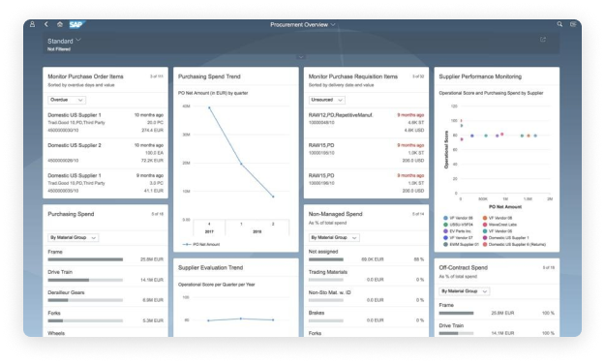Click Frame row in Off-Contract Spend
Image resolution: width=605 pixels, height=364 pixels.
[497, 310]
